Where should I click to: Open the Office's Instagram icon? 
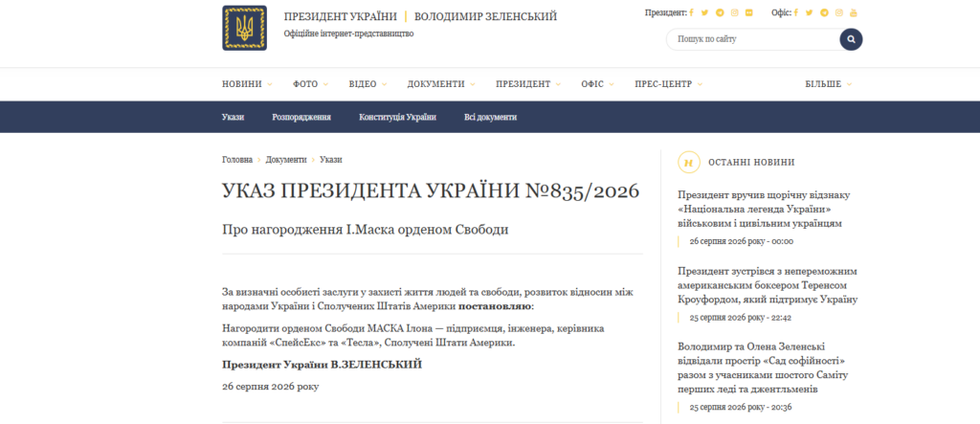pyautogui.click(x=838, y=12)
